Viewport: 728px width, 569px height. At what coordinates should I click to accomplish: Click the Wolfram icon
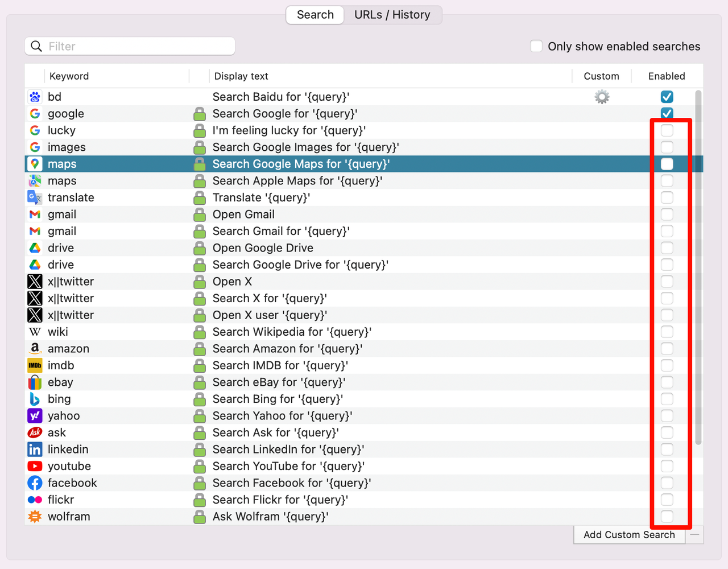point(35,517)
